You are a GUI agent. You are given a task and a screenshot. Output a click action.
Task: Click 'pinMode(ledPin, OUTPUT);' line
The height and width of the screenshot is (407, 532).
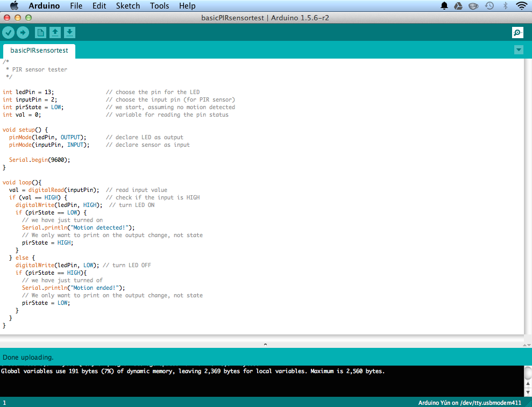click(47, 137)
